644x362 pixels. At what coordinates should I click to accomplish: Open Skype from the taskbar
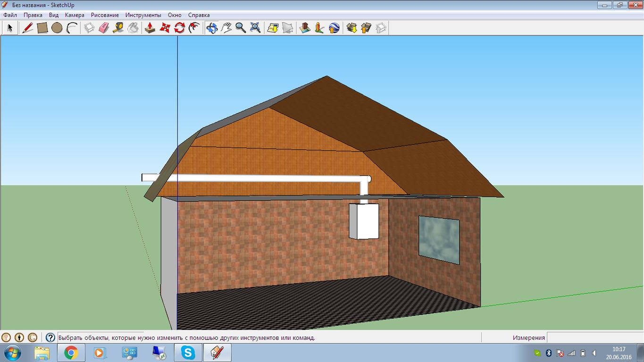tap(188, 353)
